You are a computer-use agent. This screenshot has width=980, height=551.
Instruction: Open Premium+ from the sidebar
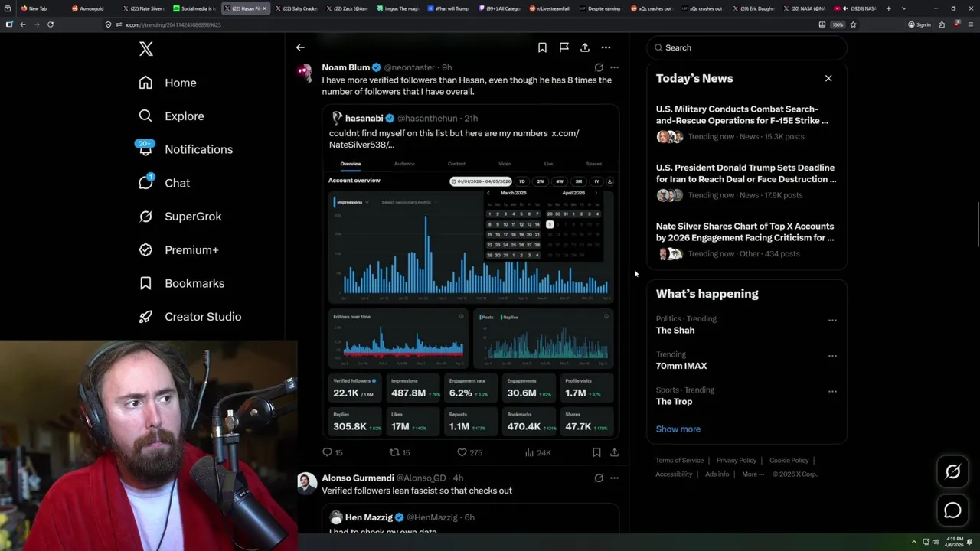click(178, 249)
